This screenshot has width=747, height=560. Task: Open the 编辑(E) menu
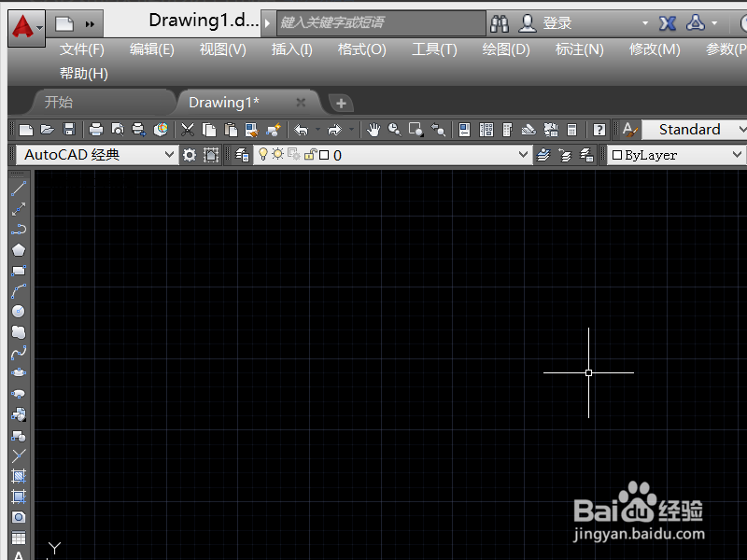(152, 49)
